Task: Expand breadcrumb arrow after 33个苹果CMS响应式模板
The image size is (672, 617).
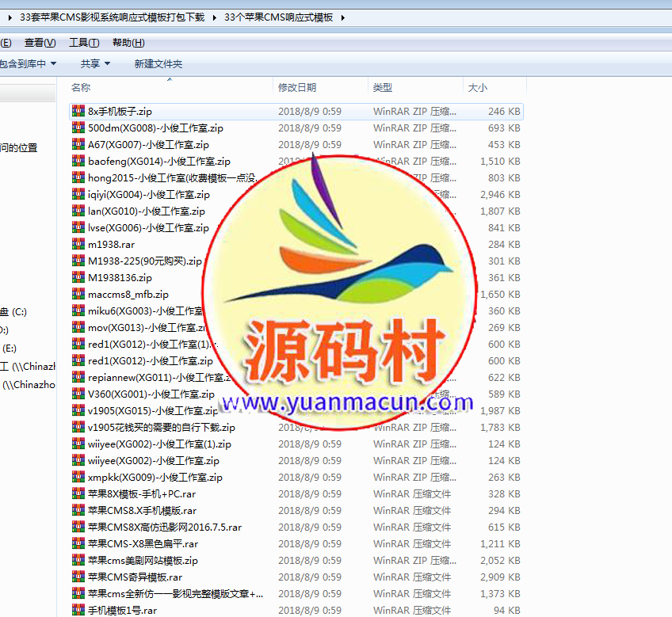Action: [x=342, y=17]
